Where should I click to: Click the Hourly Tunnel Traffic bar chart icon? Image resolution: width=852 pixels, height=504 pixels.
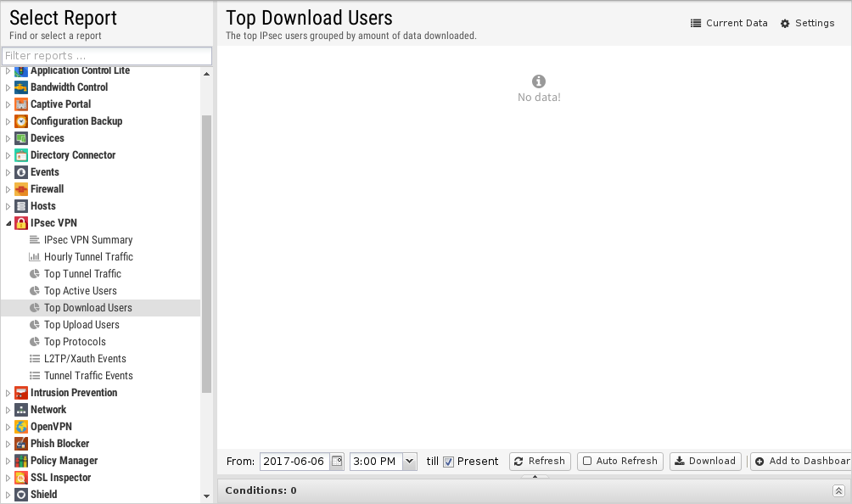[x=34, y=257]
